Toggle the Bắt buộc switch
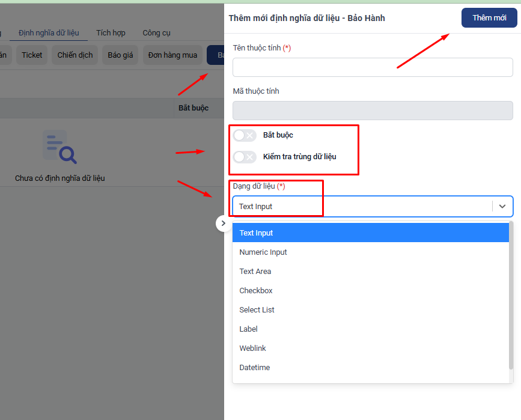 245,135
